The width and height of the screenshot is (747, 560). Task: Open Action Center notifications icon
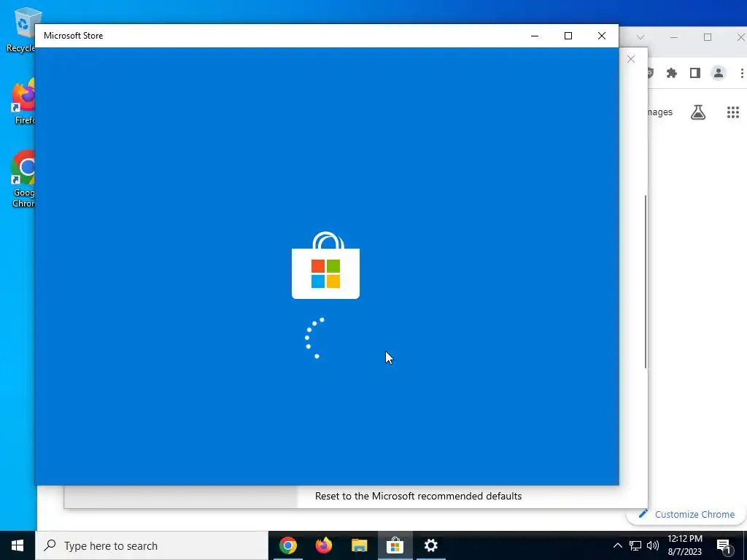724,546
